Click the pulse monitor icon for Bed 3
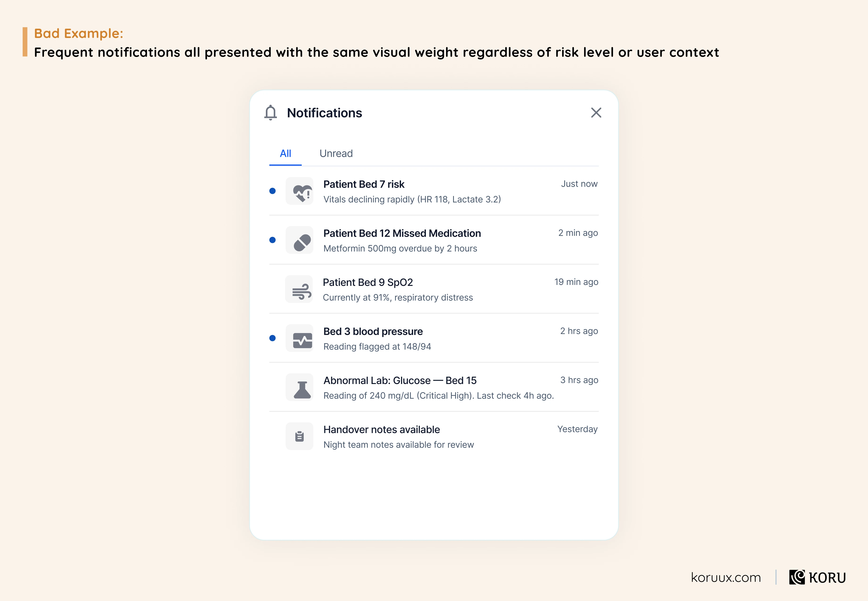868x601 pixels. 299,338
